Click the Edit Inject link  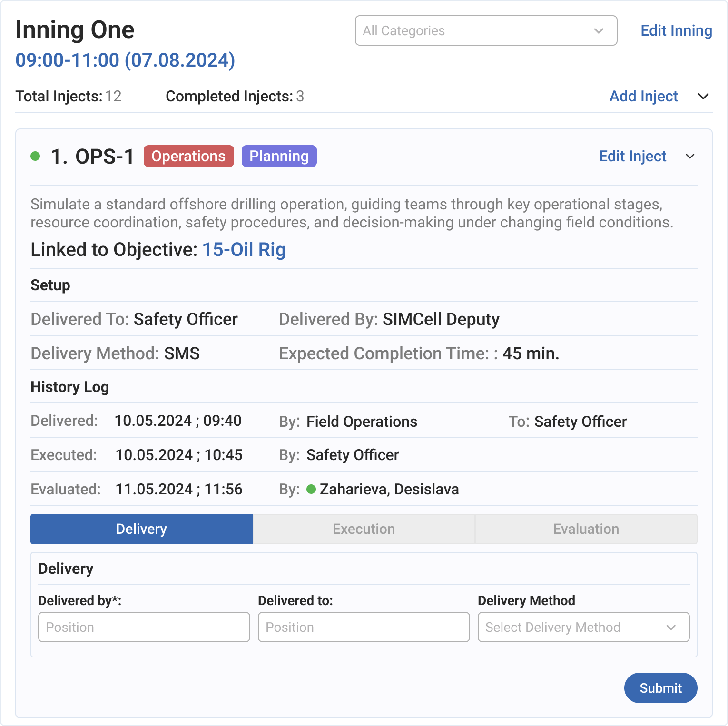[x=632, y=156]
